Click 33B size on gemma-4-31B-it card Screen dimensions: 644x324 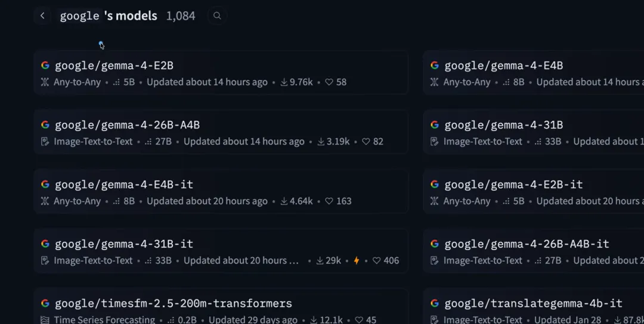[163, 260]
